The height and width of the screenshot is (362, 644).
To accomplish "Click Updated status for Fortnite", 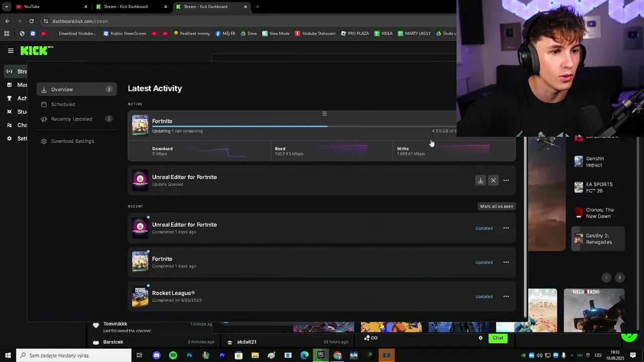I will (x=484, y=262).
